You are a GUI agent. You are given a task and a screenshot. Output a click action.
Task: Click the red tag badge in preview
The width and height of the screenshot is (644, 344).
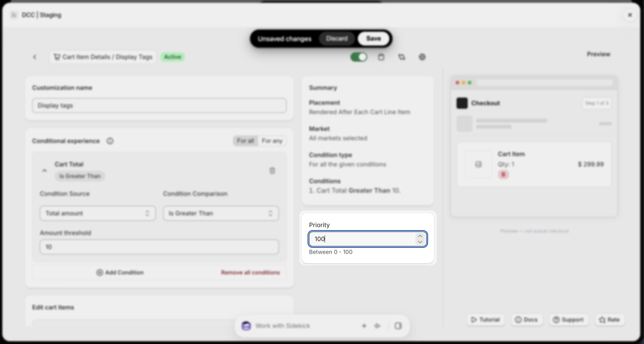[503, 174]
